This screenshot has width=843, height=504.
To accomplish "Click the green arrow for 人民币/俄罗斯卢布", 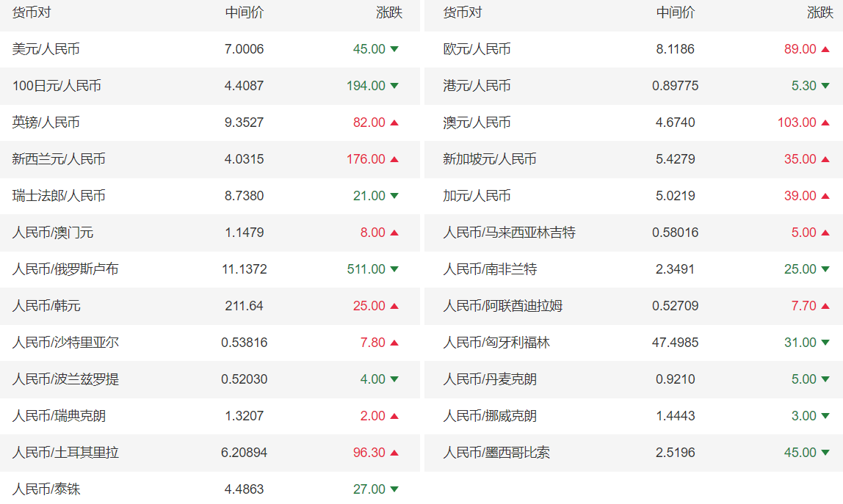I will click(394, 269).
